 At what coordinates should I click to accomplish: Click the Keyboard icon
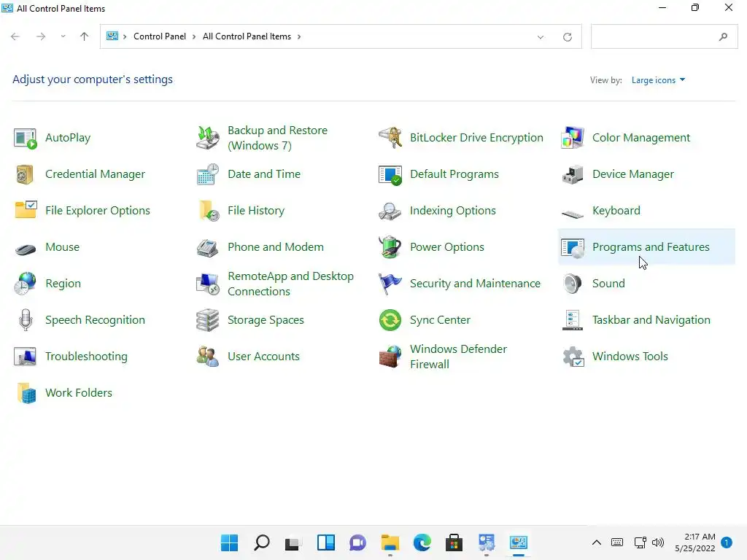point(573,214)
